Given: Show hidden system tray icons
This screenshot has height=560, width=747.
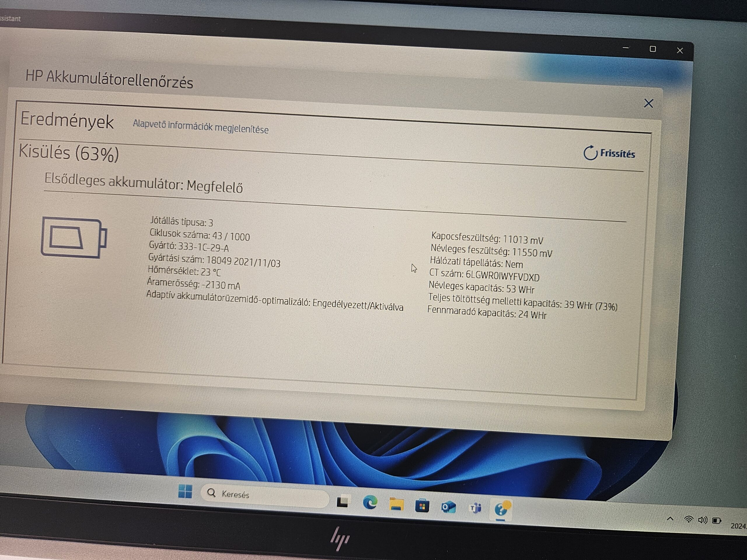Looking at the screenshot, I should [670, 519].
